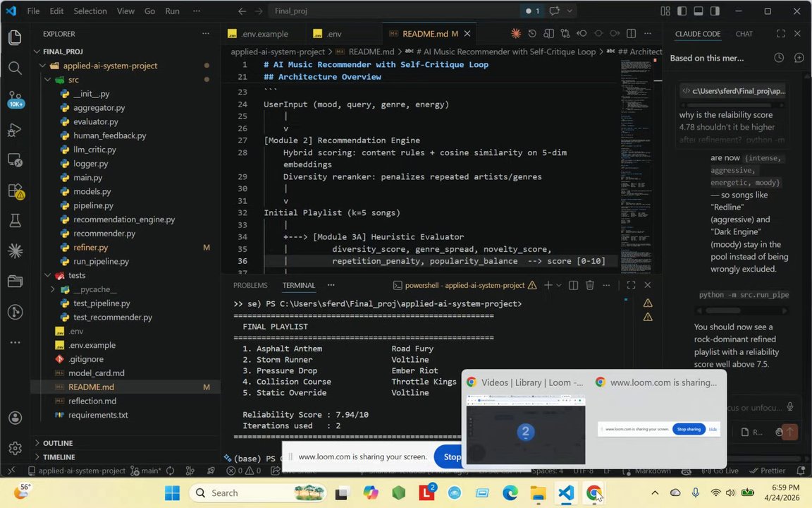The image size is (812, 508).
Task: Select the CLAUDE CODE tab
Action: [698, 34]
